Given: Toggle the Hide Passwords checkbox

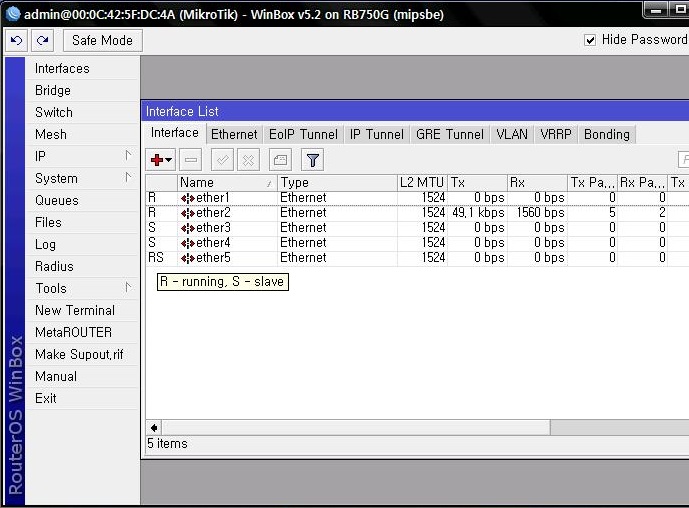Looking at the screenshot, I should 590,40.
